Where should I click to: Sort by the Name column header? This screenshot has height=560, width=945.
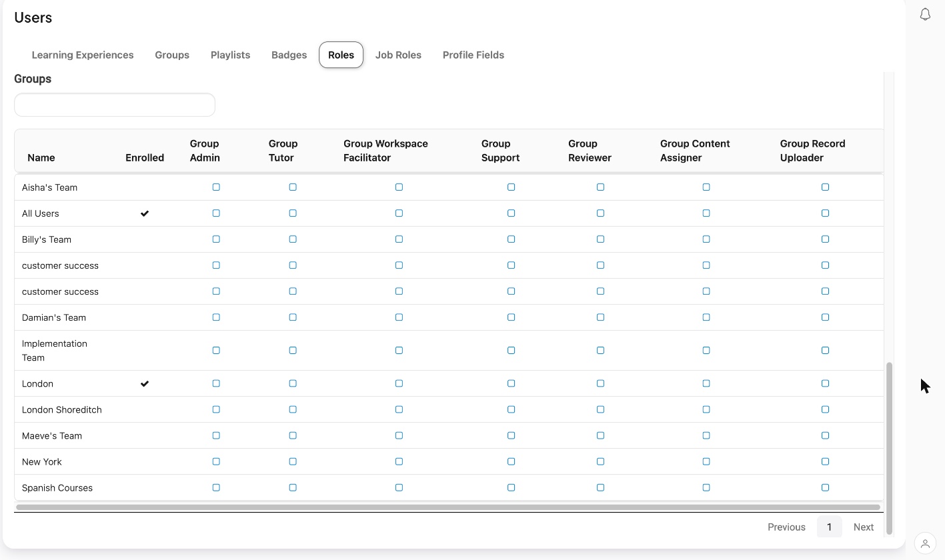pyautogui.click(x=41, y=158)
